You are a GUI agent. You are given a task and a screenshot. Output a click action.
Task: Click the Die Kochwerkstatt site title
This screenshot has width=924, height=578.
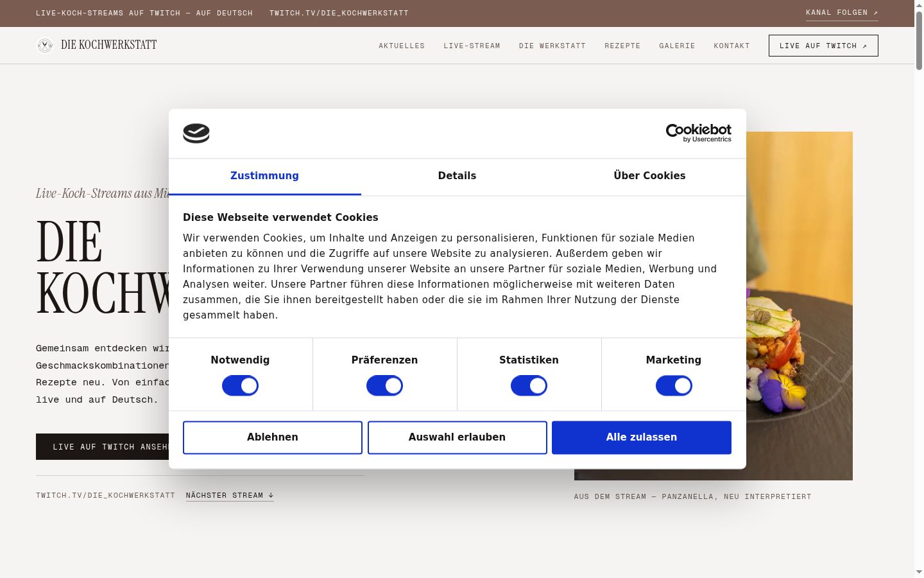[x=109, y=45]
